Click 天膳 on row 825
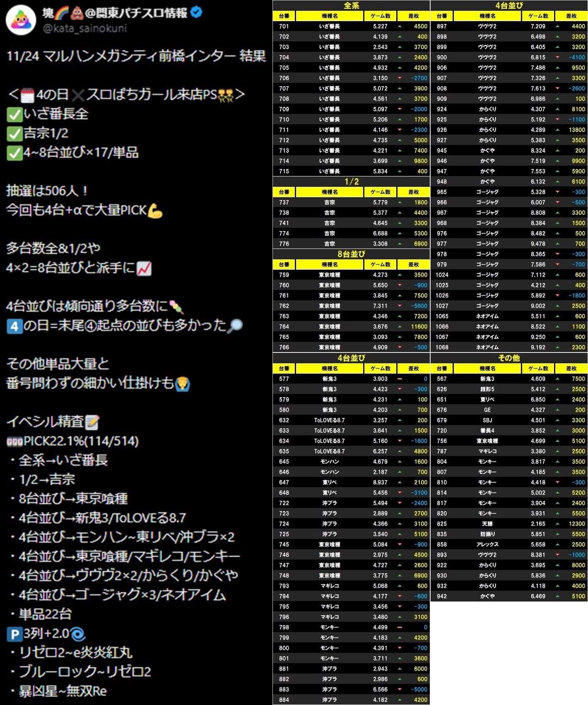 [487, 524]
